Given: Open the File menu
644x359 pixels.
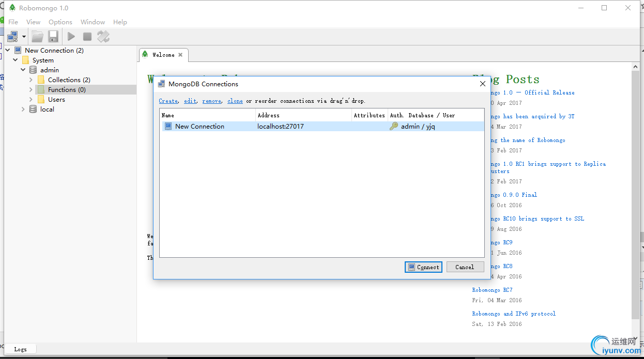Looking at the screenshot, I should 13,22.
